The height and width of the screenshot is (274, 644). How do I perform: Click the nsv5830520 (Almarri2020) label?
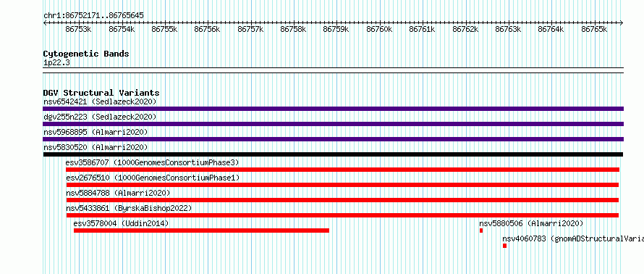pos(96,147)
